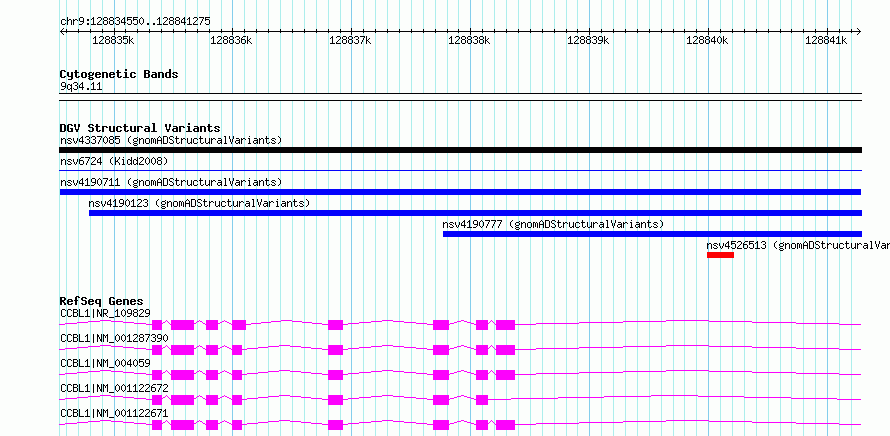This screenshot has height=436, width=890.
Task: Click the red nsv4526513 variant bar
Action: tap(720, 255)
